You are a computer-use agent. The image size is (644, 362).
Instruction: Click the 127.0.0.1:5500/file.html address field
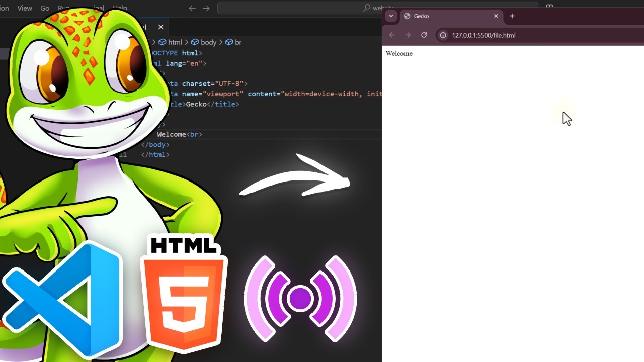tap(484, 35)
